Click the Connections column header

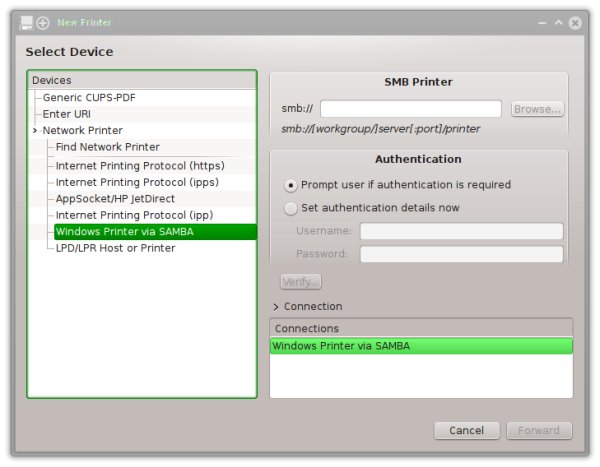421,328
